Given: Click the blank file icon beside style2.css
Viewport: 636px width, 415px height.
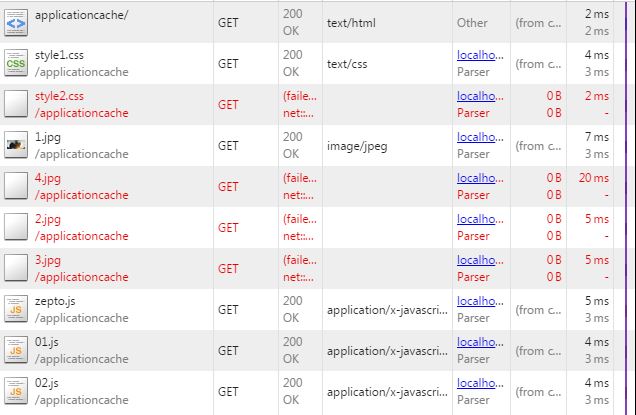Looking at the screenshot, I should point(16,104).
